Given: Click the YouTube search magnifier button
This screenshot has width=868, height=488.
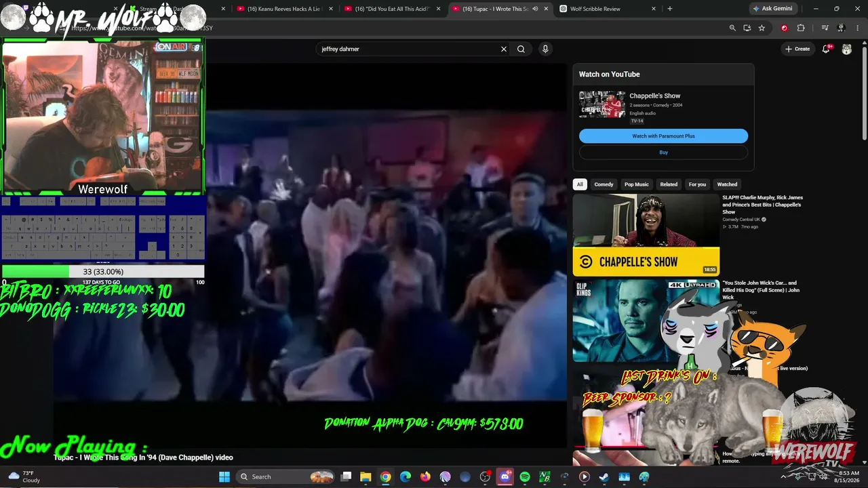Looking at the screenshot, I should (521, 49).
